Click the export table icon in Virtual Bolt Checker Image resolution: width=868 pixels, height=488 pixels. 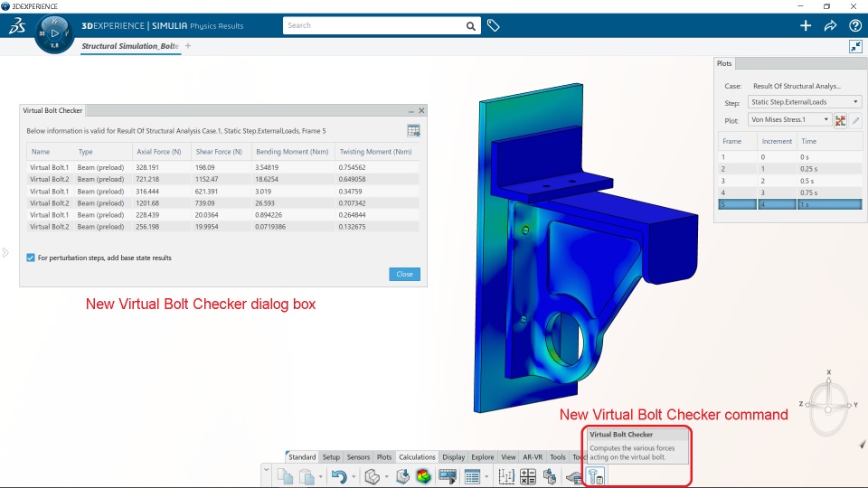(x=413, y=130)
